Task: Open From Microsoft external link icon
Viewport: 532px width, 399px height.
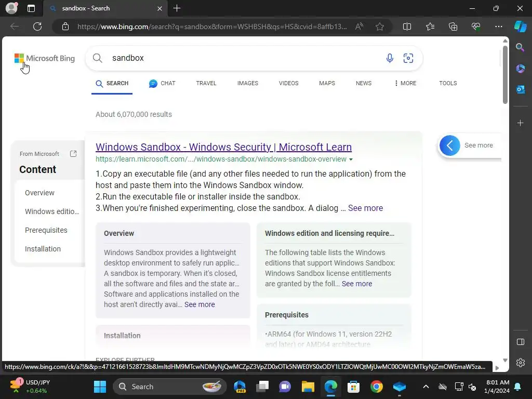Action: tap(73, 154)
